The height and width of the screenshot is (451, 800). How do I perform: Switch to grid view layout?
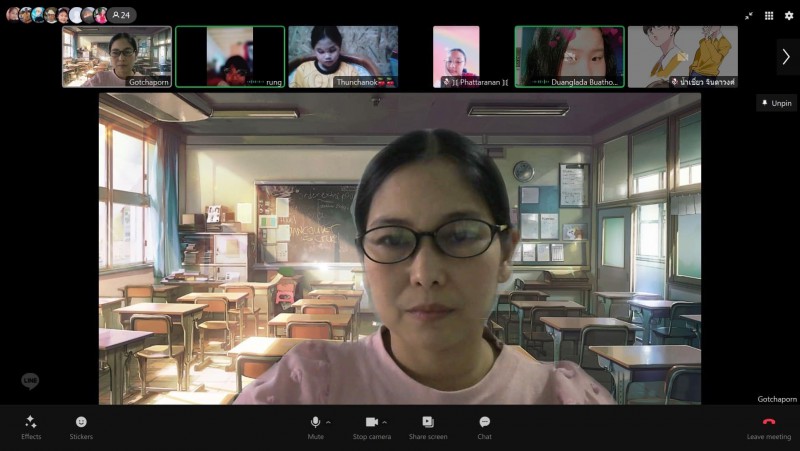(x=769, y=15)
